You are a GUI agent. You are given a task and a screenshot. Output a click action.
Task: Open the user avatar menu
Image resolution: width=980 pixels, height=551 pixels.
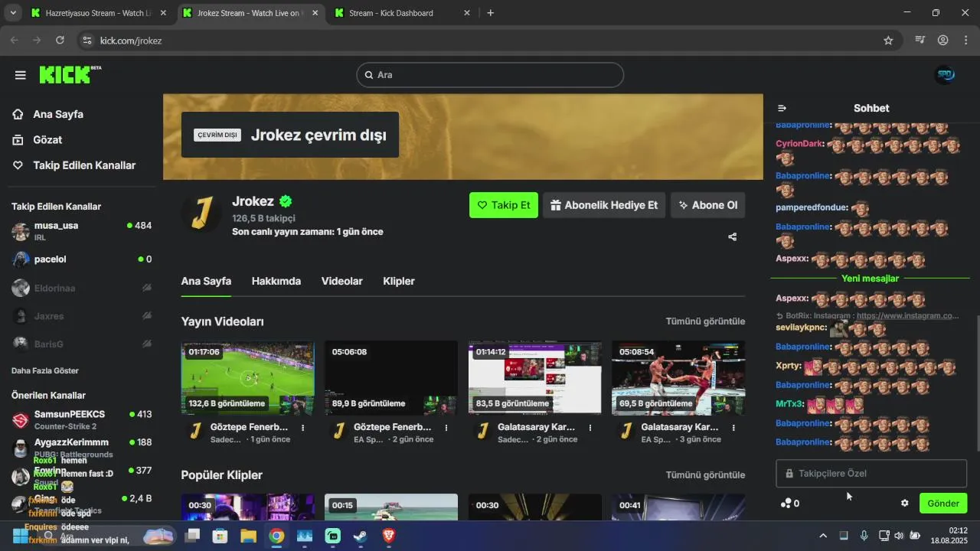click(945, 75)
